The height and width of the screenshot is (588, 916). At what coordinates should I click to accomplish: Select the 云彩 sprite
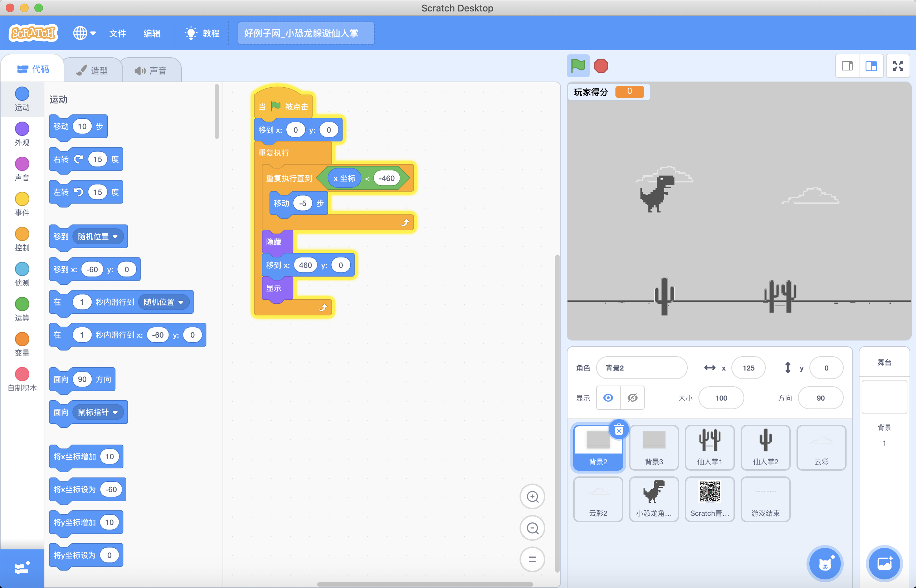821,448
